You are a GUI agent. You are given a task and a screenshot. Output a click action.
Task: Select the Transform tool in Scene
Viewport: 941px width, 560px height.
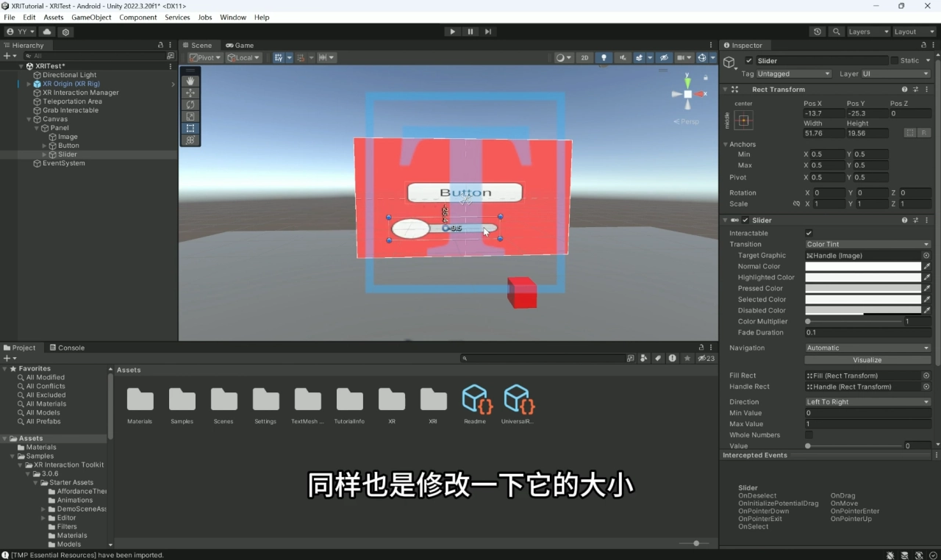190,140
